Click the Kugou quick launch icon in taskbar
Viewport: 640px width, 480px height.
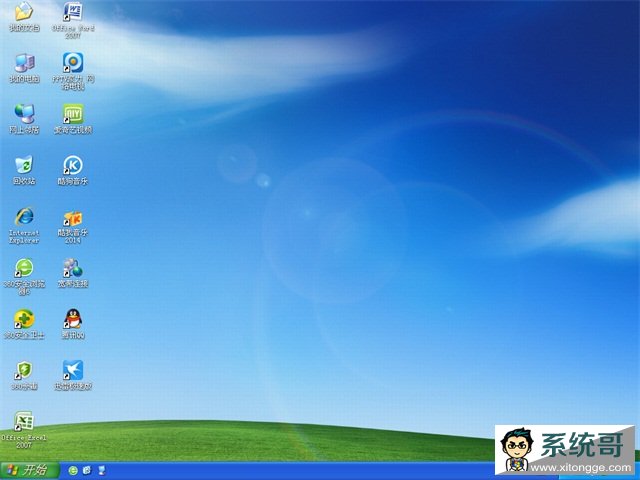point(87,470)
